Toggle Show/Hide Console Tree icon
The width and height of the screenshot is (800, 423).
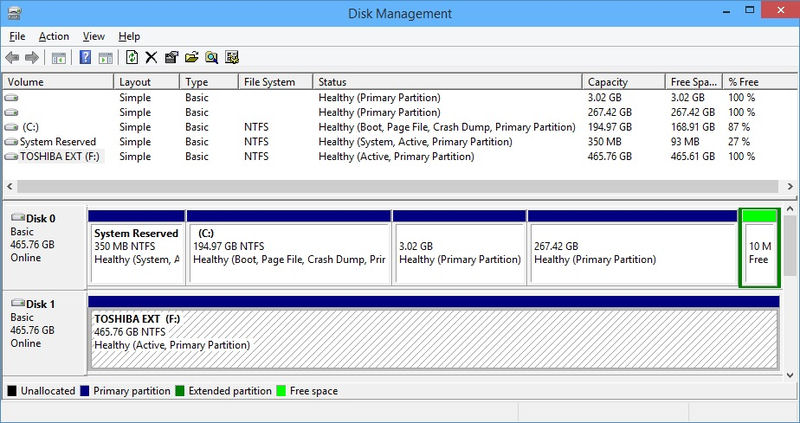point(59,58)
